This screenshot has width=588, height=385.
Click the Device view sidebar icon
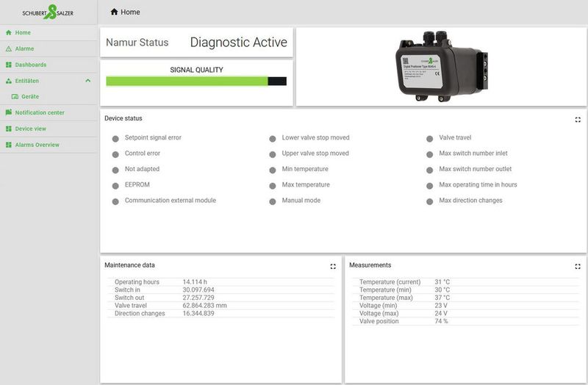point(9,129)
